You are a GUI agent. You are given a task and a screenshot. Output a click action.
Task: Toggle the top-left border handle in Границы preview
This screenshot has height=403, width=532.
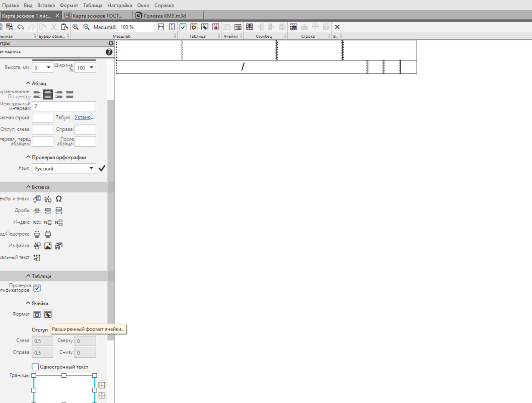pyautogui.click(x=34, y=376)
